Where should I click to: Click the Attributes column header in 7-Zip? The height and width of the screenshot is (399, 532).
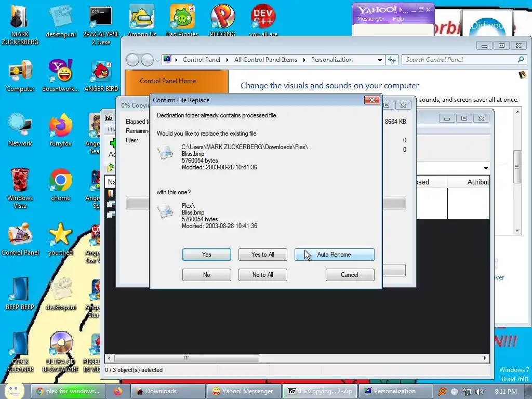pyautogui.click(x=478, y=182)
